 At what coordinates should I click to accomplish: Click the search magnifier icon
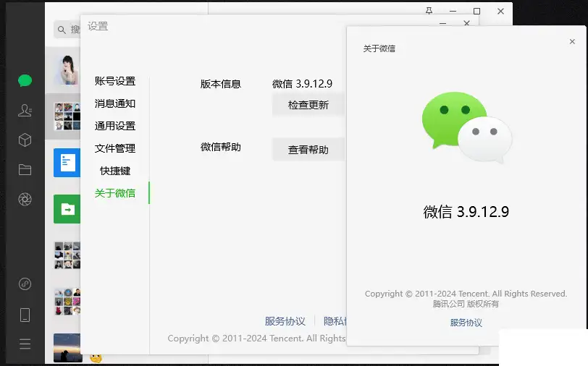click(62, 30)
